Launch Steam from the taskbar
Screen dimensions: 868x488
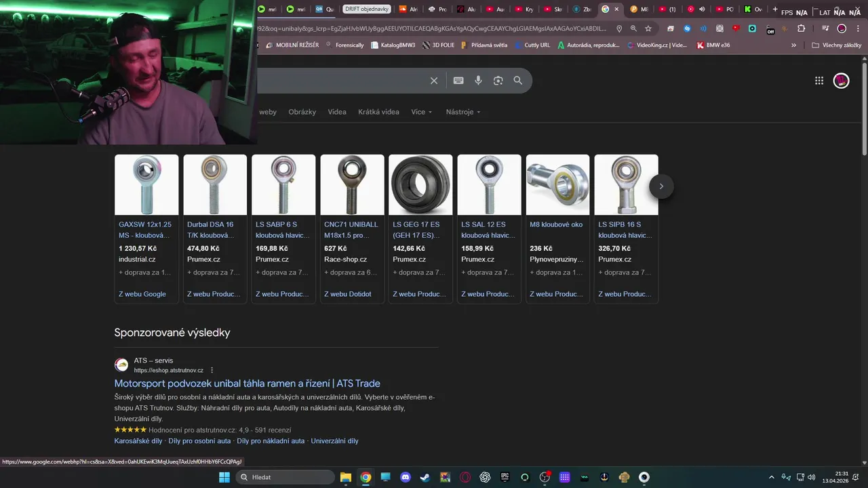[x=425, y=477]
